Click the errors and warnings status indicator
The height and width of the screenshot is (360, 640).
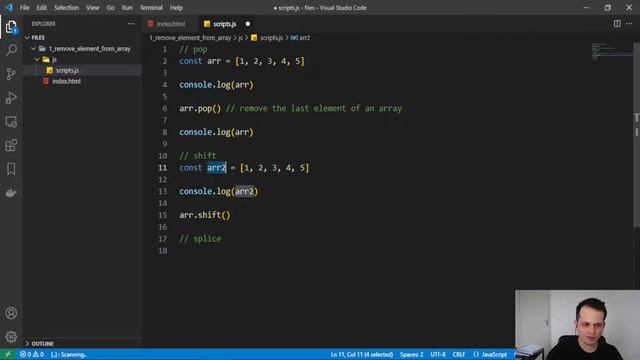32,354
